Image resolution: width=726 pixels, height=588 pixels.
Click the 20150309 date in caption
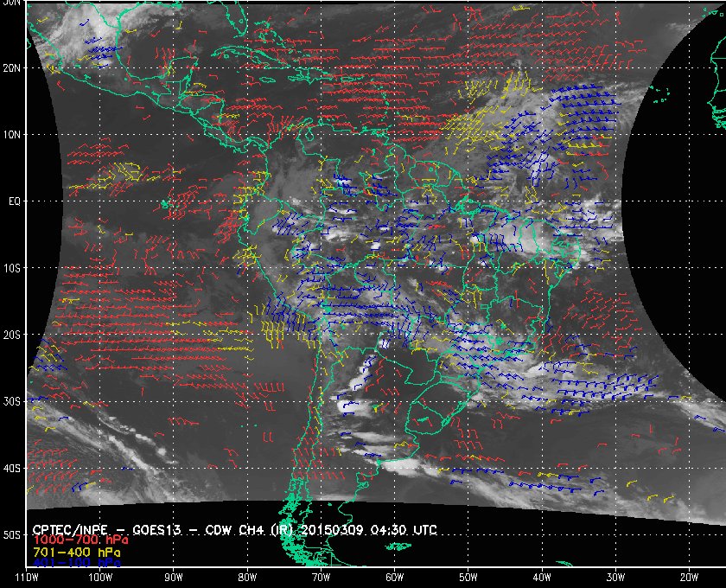334,530
